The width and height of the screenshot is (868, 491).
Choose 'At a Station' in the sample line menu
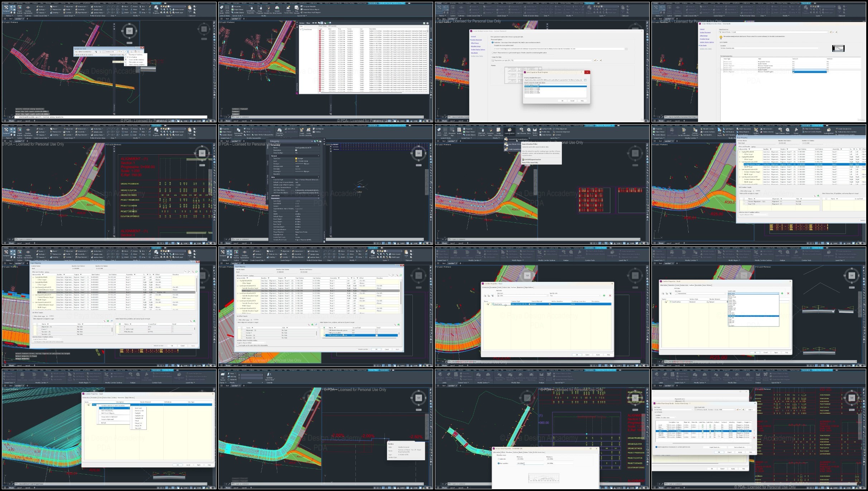133,57
